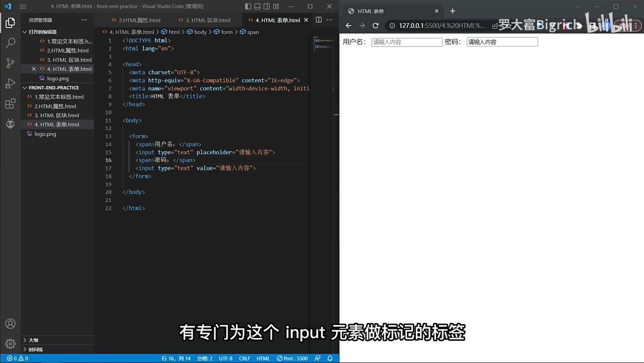This screenshot has height=363, width=644.
Task: Open the Manage gear settings icon
Action: (x=10, y=344)
